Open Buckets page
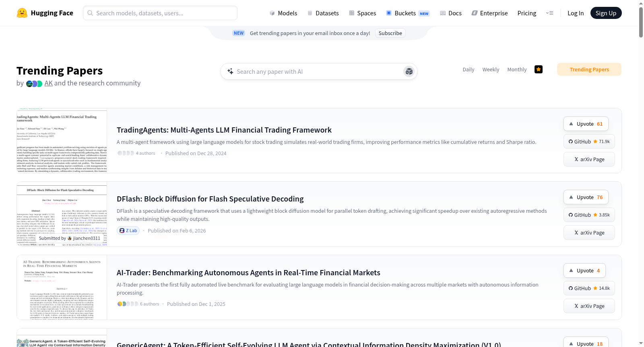644x347 pixels. click(408, 13)
